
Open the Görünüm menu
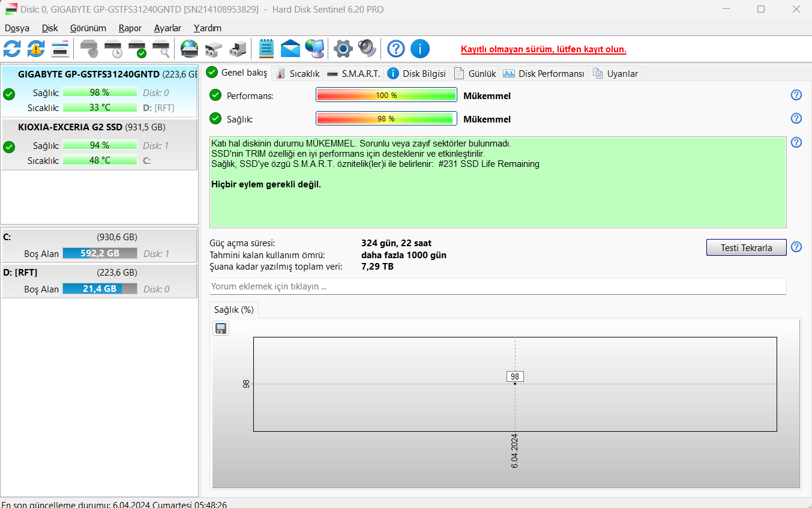coord(88,28)
